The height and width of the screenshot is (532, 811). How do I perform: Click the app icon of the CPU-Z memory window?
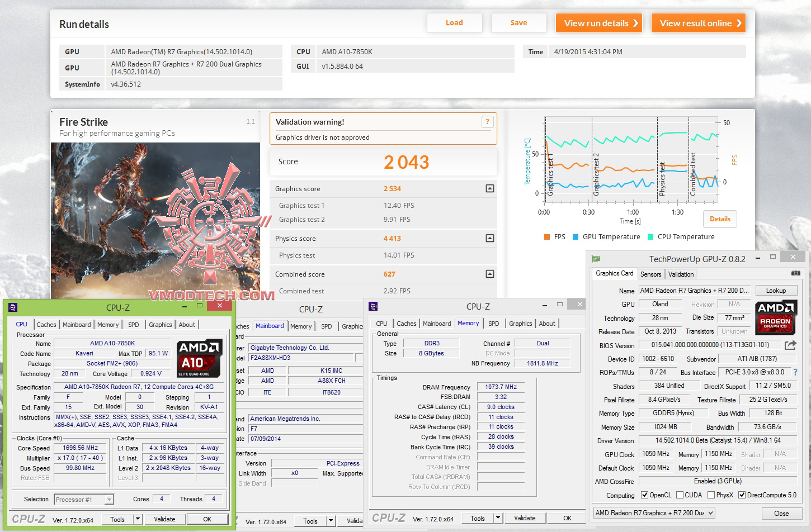click(373, 306)
